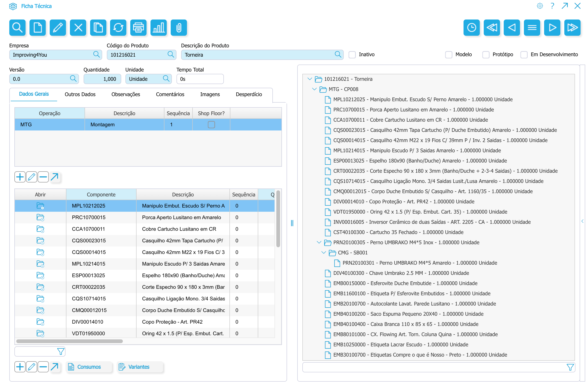Screen dimensions: 588x390
Task: Open the Versão lookup field
Action: (73, 79)
